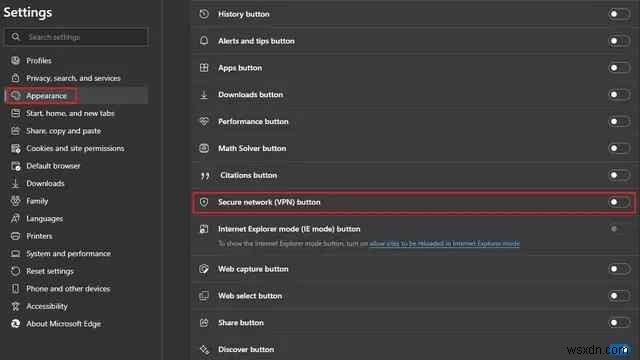Click the Discover button icon
This screenshot has height=360, width=640.
[x=204, y=349]
